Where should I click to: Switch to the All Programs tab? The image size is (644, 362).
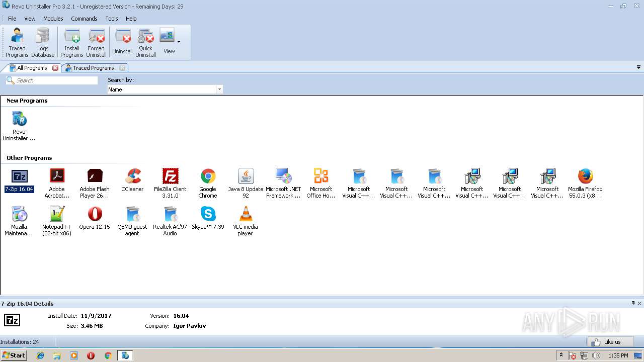tap(32, 68)
